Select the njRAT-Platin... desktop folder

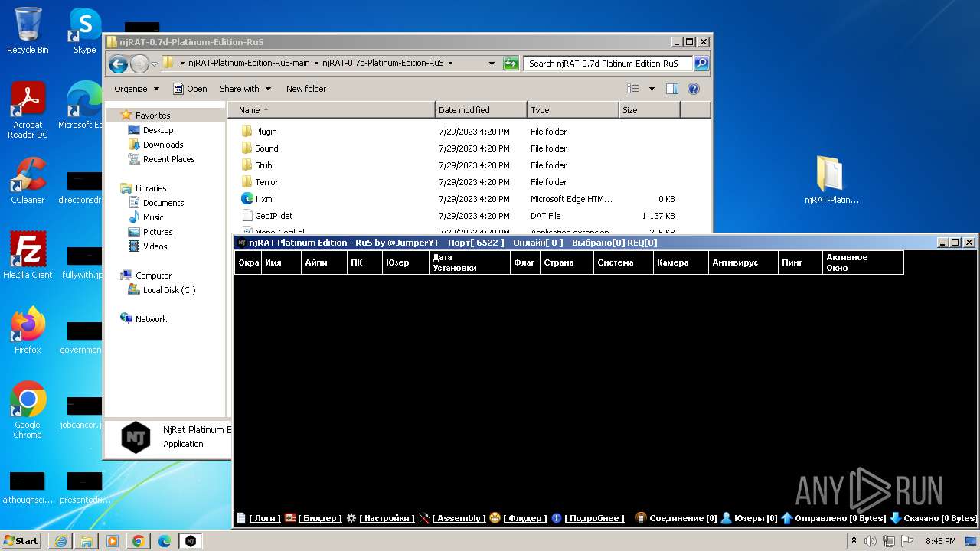click(831, 181)
